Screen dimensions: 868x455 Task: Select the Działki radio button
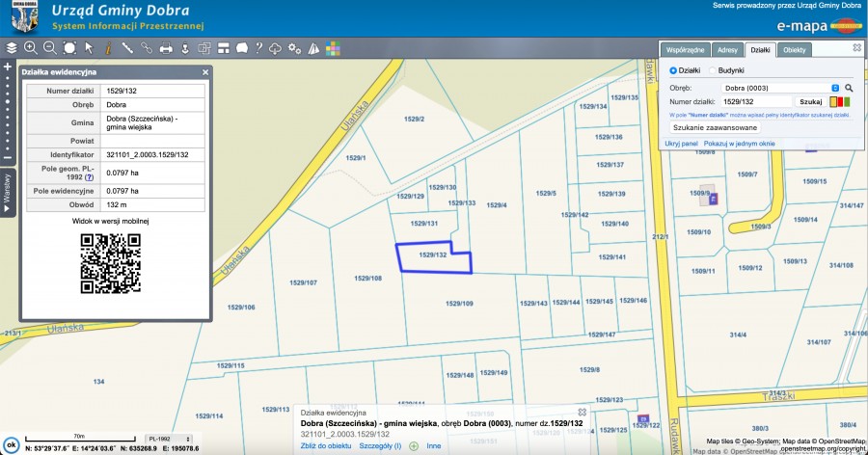pos(673,70)
